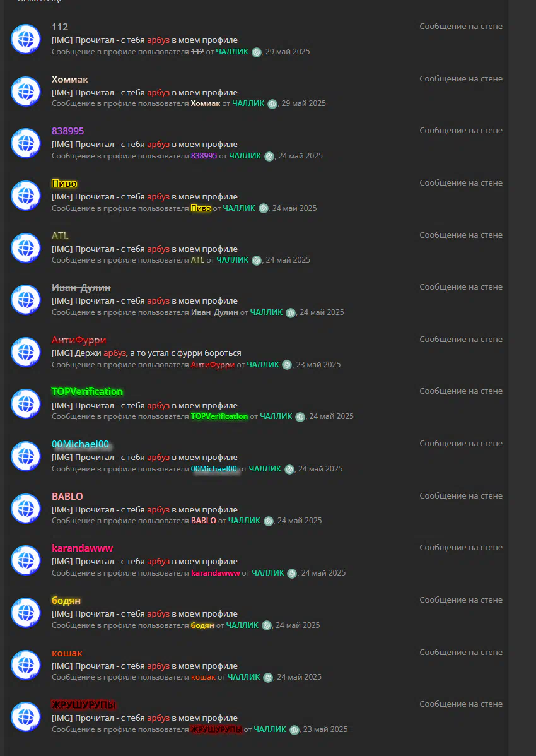Open the АнтиФурри message about fighting furries

[146, 353]
